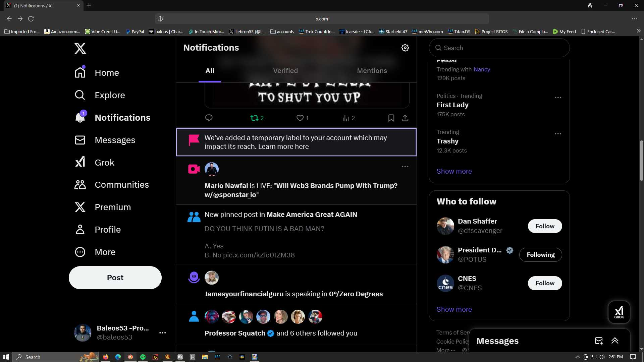Viewport: 644px width, 362px height.
Task: Open more options for Mario Nawfal notification
Action: [x=405, y=167]
